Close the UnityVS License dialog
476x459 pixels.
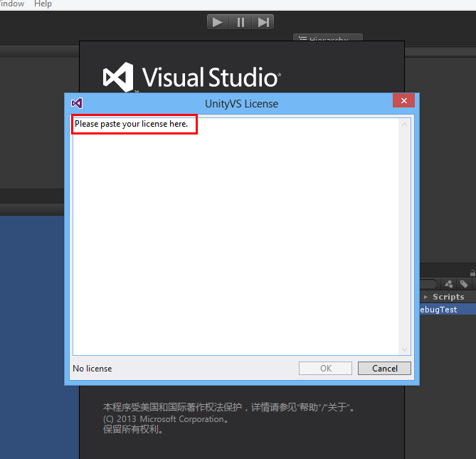(x=403, y=100)
